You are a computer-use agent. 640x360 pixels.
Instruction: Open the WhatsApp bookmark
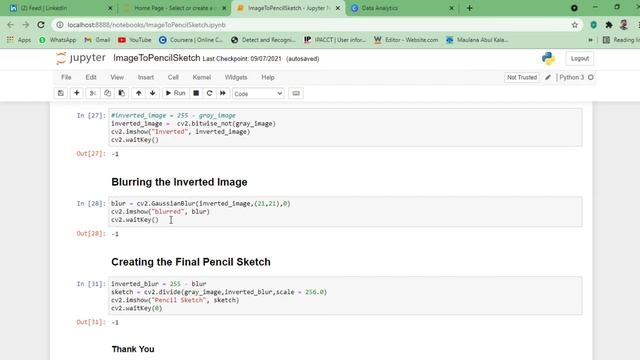click(58, 40)
